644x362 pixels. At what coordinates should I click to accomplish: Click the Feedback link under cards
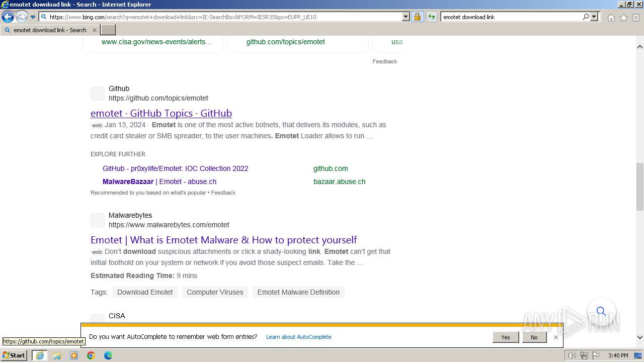coord(384,61)
